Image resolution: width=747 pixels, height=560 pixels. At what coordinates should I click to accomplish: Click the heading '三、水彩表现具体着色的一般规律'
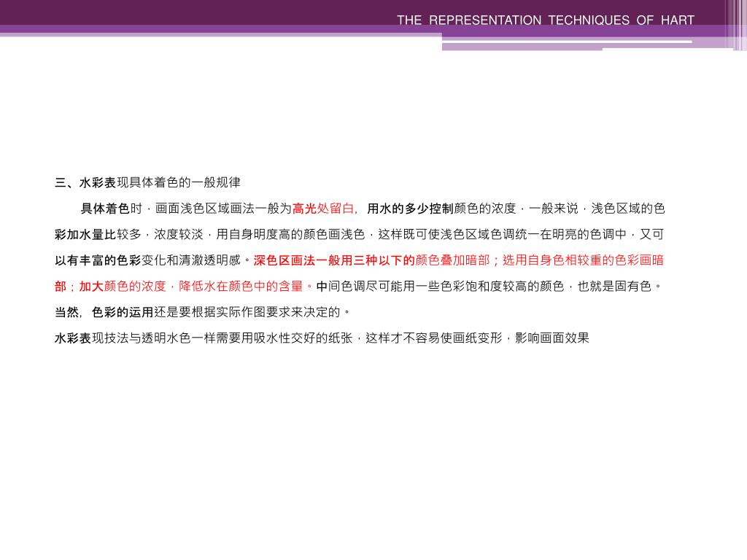click(147, 182)
